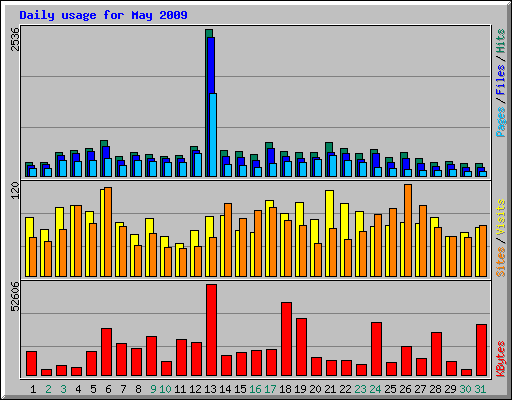Screen dimensions: 512x400
Task: Click the day 29 axis label
Action: pyautogui.click(x=450, y=389)
